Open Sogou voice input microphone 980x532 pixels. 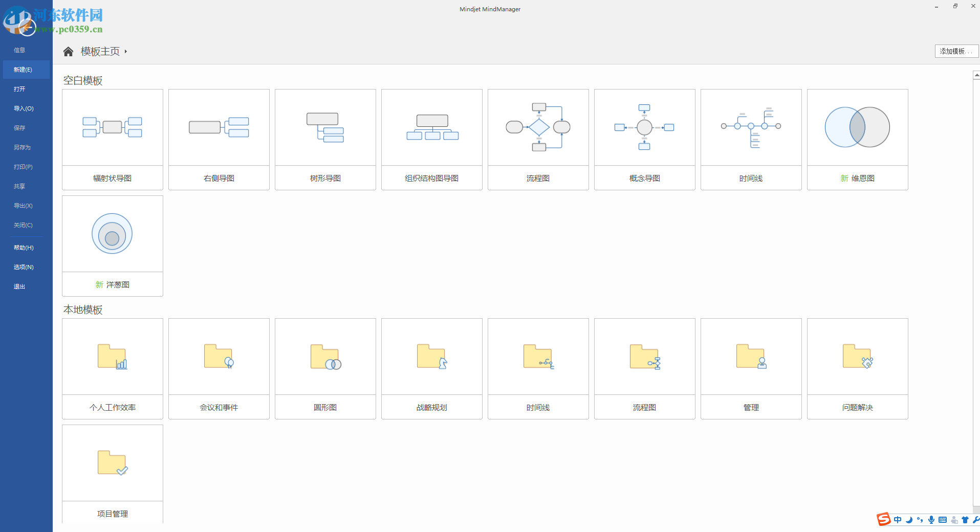932,520
